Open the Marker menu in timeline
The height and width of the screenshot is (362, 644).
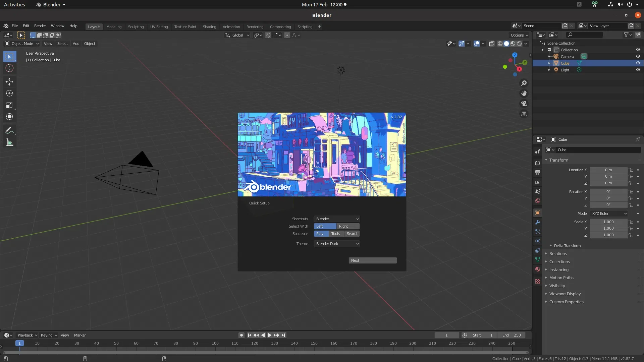(x=80, y=335)
